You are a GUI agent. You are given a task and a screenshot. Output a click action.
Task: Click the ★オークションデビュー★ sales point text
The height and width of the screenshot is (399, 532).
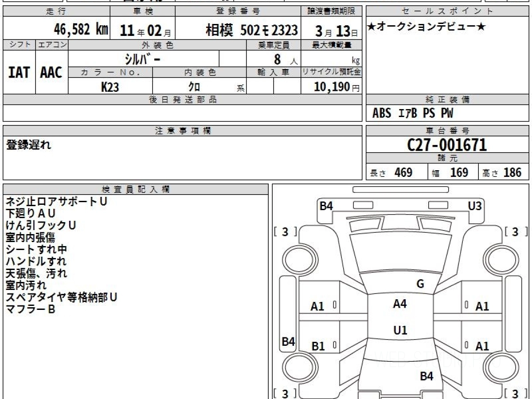pos(426,27)
